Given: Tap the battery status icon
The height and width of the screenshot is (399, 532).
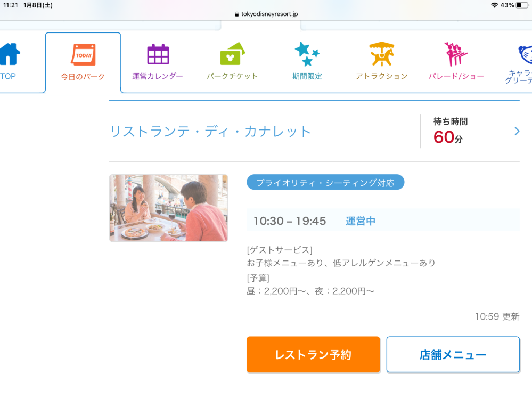Looking at the screenshot, I should click(522, 5).
